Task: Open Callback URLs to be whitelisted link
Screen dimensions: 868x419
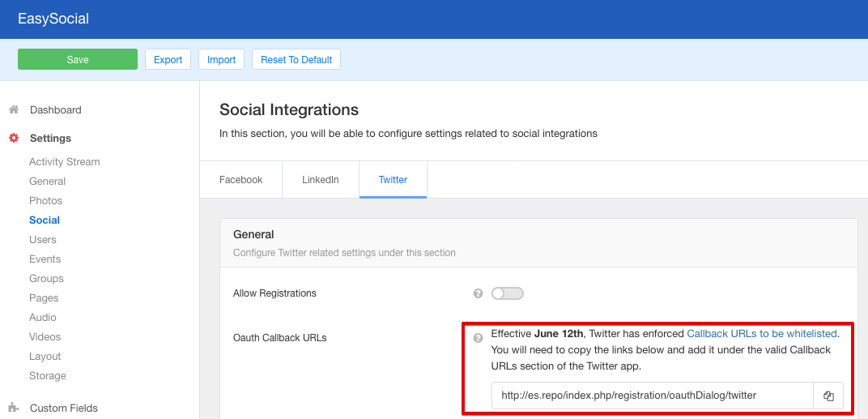Action: pyautogui.click(x=762, y=334)
